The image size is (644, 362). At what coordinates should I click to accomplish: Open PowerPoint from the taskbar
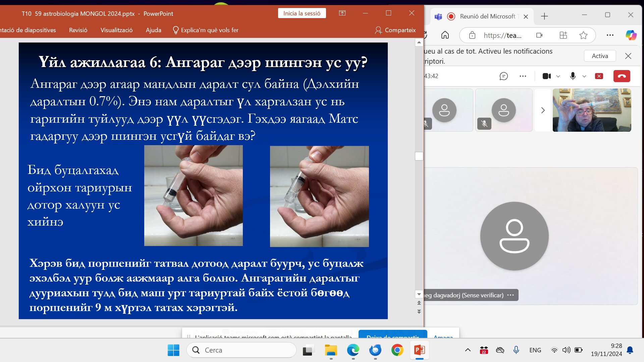tap(419, 350)
